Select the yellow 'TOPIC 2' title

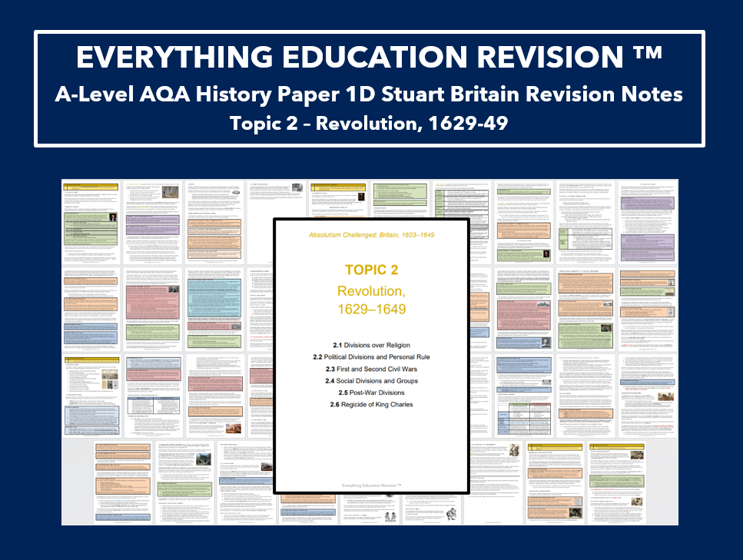tap(372, 270)
